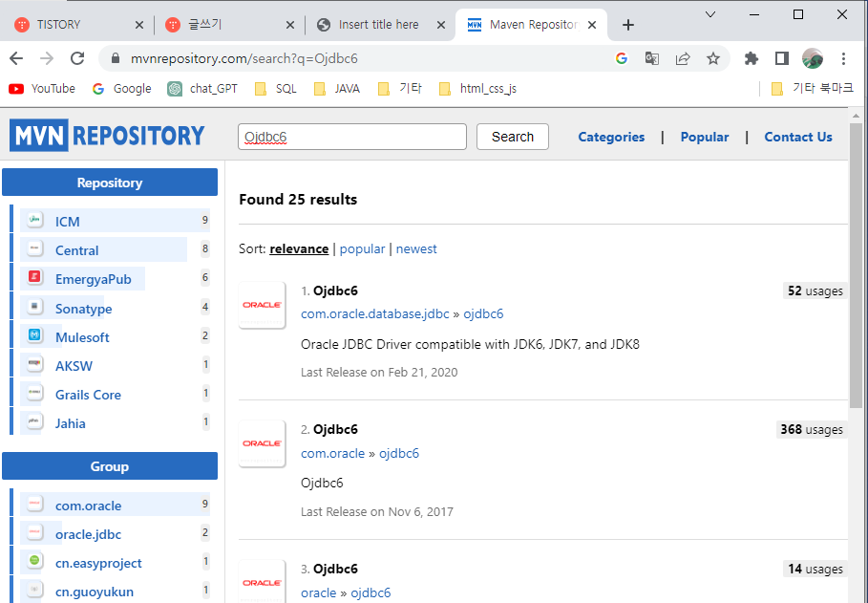868x603 pixels.
Task: Open the Google bookmark
Action: click(122, 89)
